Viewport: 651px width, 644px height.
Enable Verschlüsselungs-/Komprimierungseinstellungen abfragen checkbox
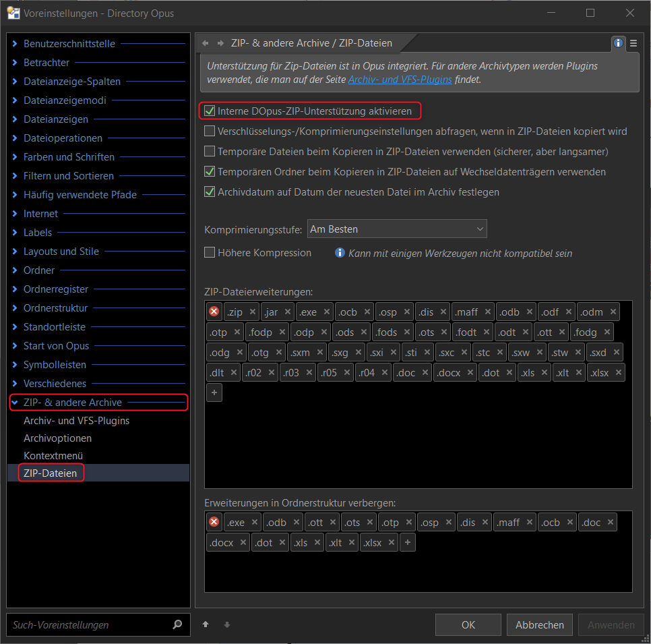(210, 131)
